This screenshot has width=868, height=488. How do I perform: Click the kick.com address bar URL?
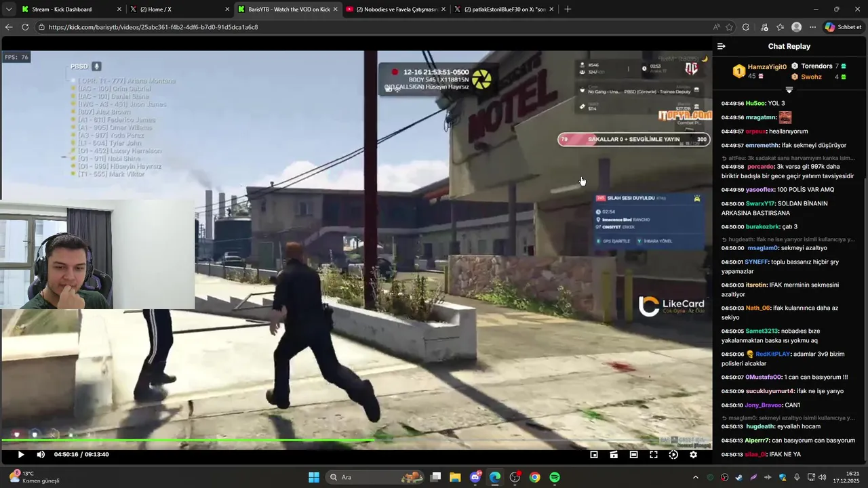(153, 27)
